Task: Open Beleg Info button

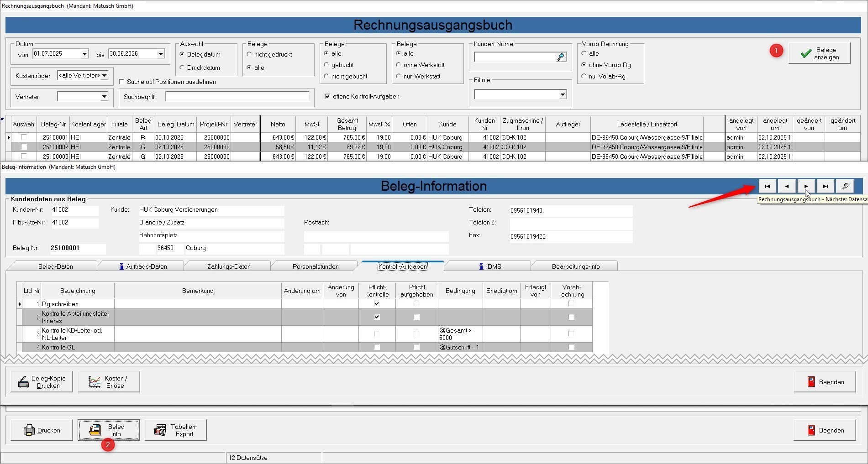Action: click(109, 430)
